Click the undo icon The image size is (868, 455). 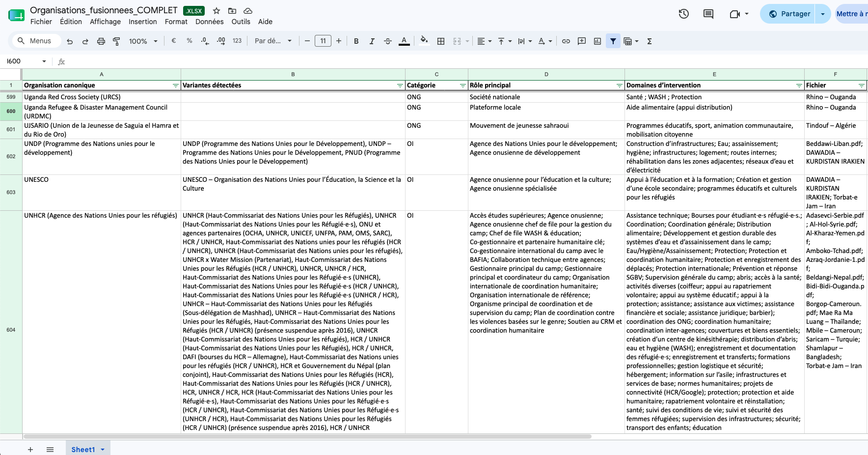pos(70,41)
